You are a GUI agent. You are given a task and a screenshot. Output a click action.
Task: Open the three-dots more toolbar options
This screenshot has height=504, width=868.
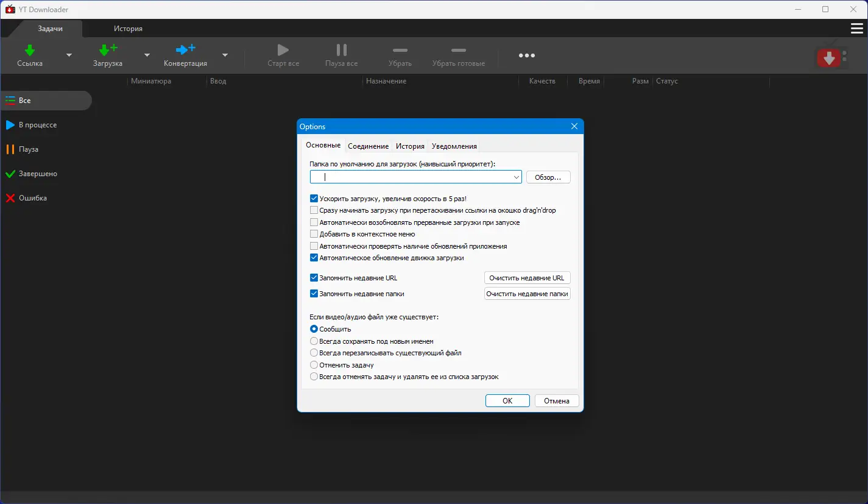527,55
